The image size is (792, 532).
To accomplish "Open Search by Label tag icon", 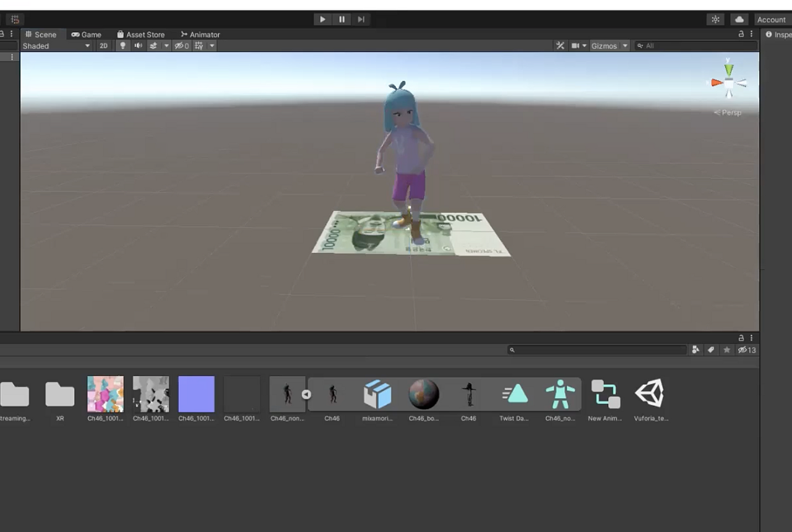I will [711, 350].
